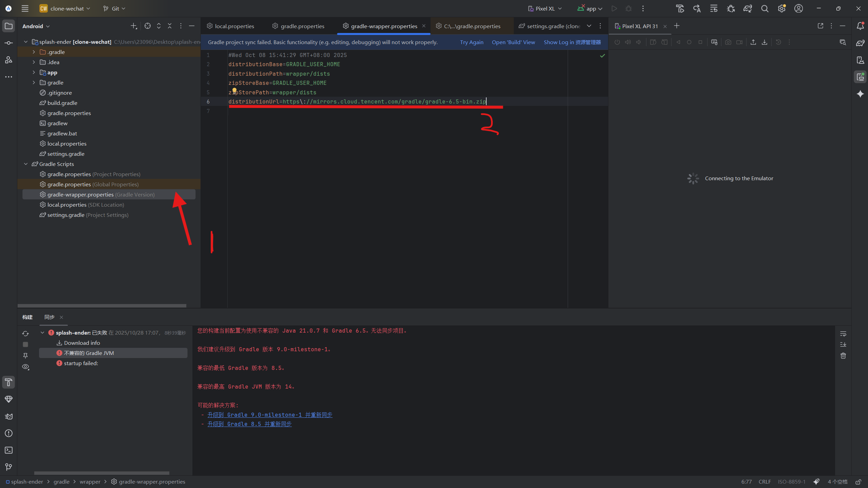868x488 pixels.
Task: Switch to the local.properties editor tab
Action: coord(231,26)
